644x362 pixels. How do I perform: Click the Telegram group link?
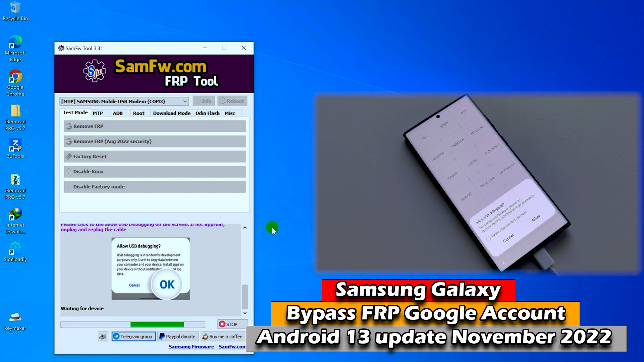(133, 337)
